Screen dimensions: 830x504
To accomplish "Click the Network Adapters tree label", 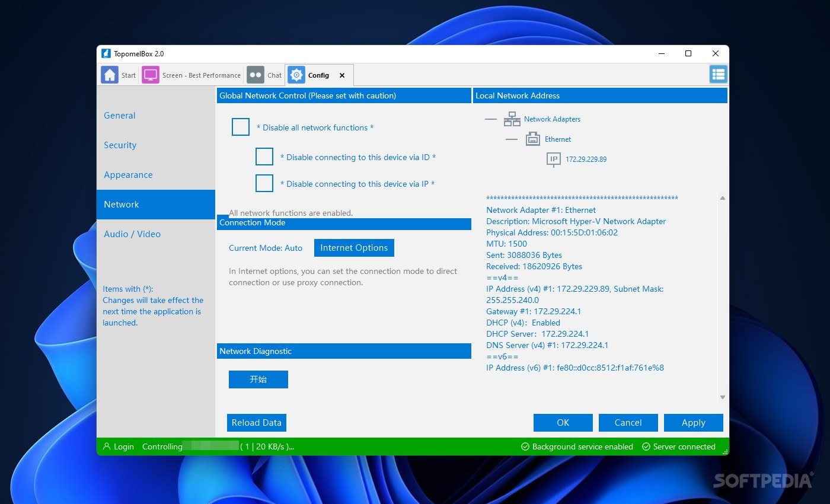I will click(552, 119).
